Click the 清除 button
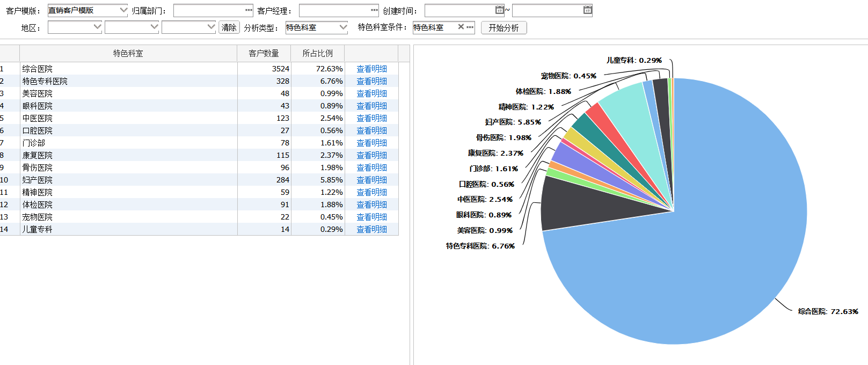 click(x=229, y=27)
